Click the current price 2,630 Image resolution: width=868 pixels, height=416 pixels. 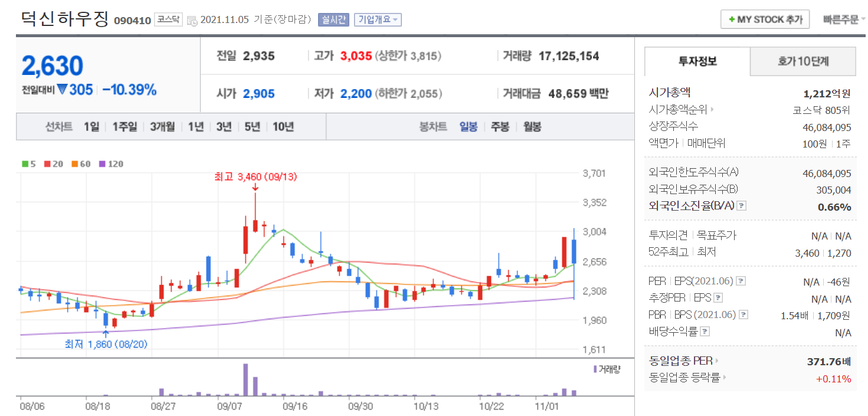pyautogui.click(x=53, y=66)
